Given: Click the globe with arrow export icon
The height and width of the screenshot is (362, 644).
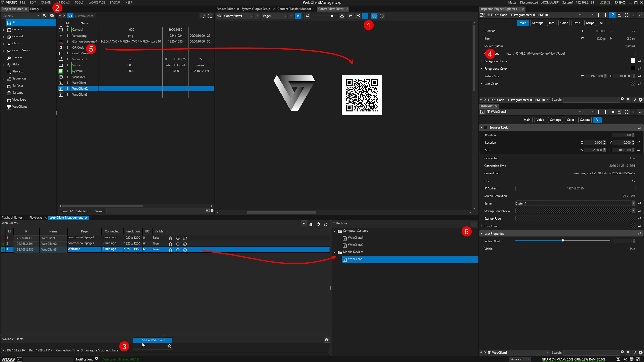Looking at the screenshot, I should tap(382, 16).
